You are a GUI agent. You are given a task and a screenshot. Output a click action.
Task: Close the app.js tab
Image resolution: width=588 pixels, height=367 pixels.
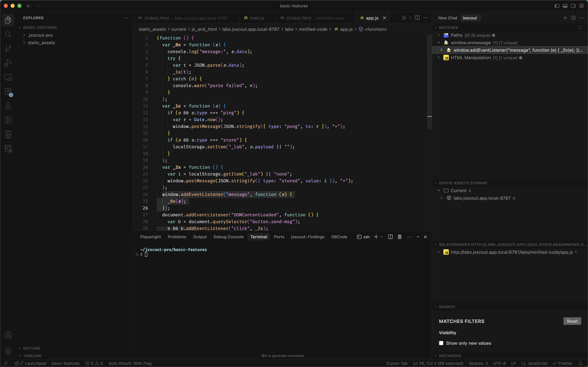click(x=385, y=18)
